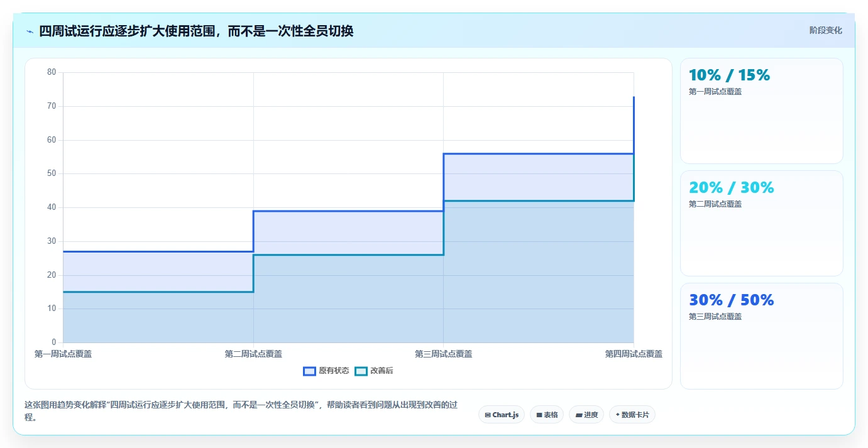Click the y-axis value 40
868x448 pixels.
coord(52,207)
